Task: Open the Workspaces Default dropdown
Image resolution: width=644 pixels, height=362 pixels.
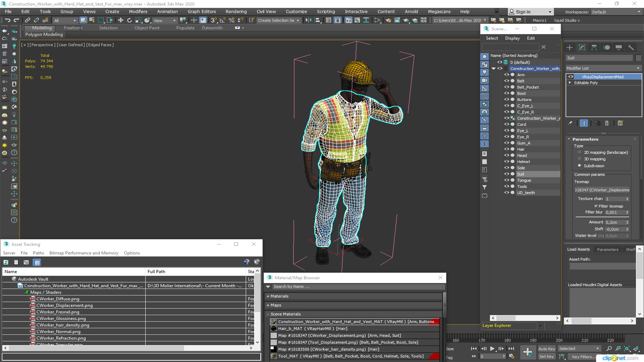Action: point(616,12)
